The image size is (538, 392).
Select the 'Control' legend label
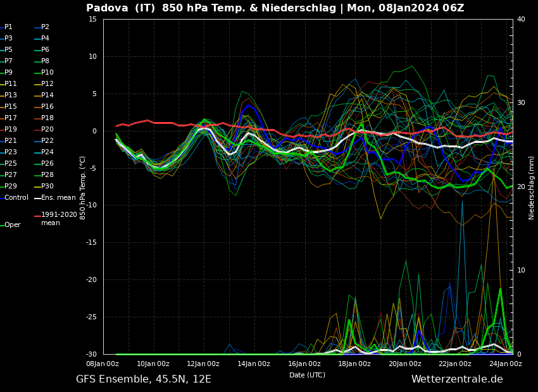(x=16, y=198)
